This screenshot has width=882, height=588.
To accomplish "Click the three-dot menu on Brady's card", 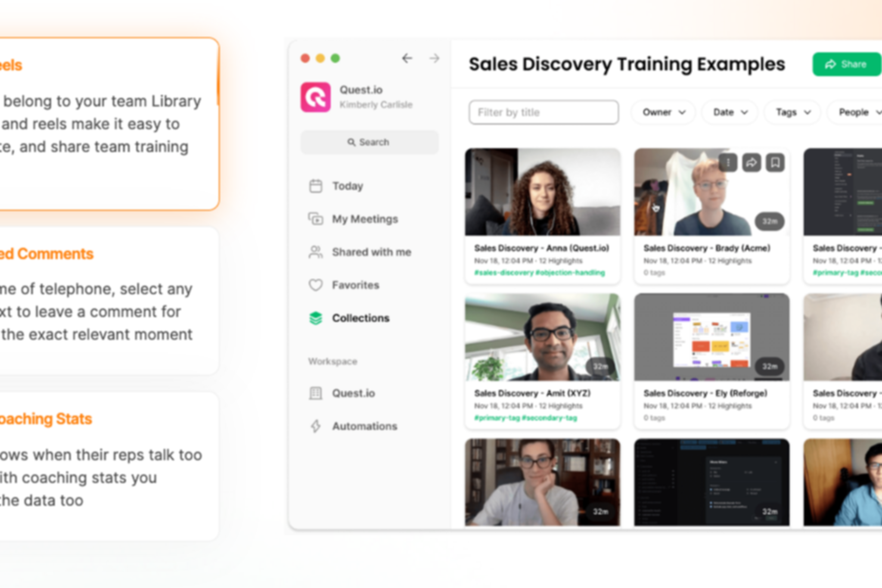I will [728, 162].
